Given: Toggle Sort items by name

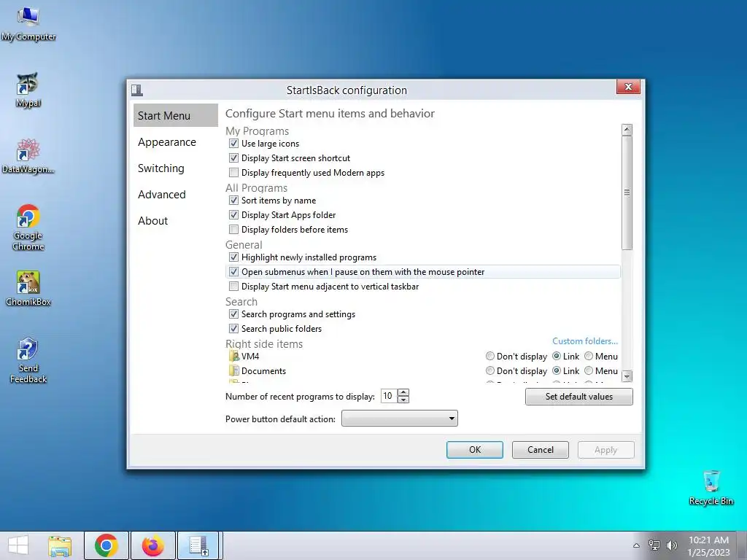Looking at the screenshot, I should [x=233, y=201].
